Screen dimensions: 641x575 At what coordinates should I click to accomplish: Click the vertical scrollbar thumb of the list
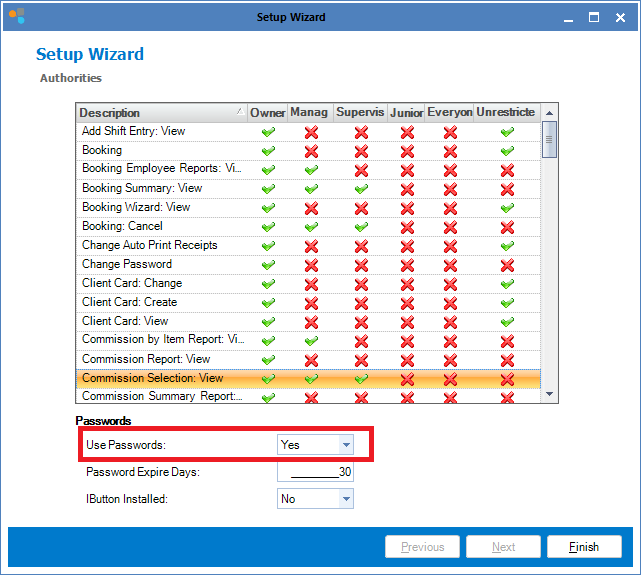549,140
